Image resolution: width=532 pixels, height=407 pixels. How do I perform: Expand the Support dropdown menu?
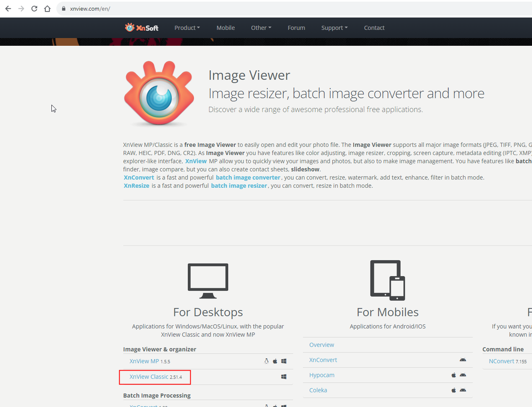coord(334,28)
